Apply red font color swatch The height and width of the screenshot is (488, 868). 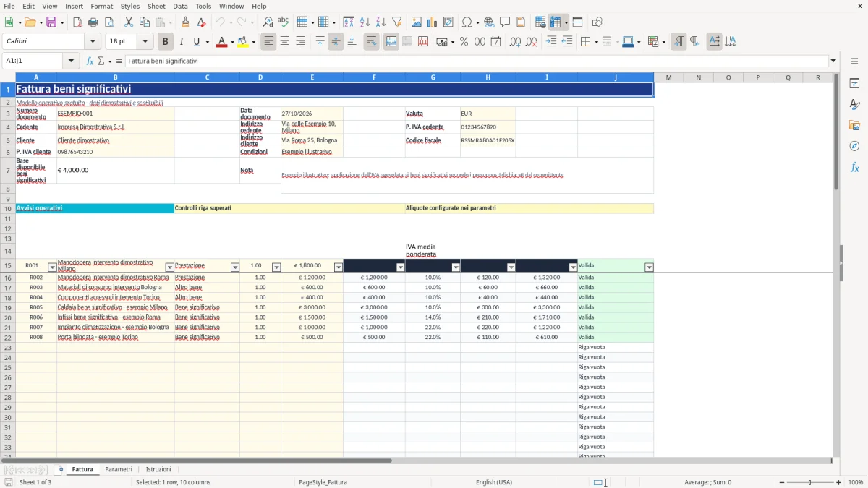pos(221,42)
